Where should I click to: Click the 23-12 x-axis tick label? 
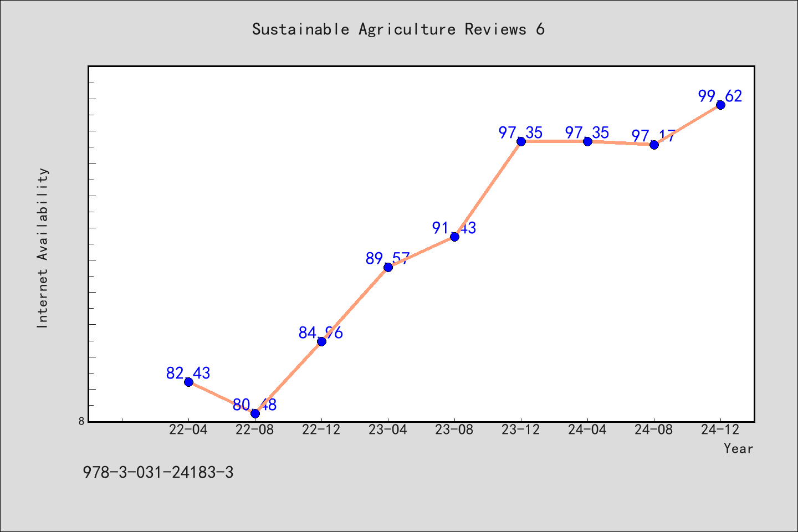[x=521, y=430]
